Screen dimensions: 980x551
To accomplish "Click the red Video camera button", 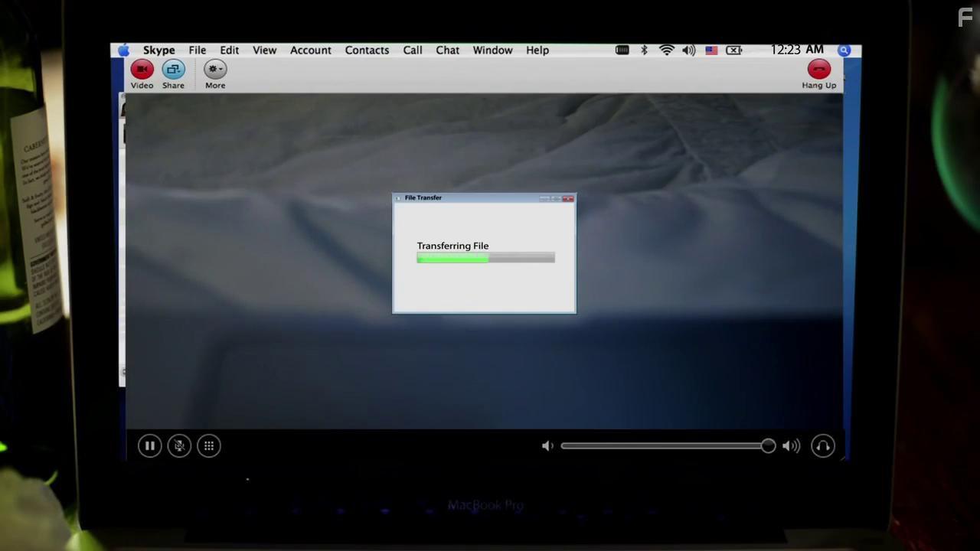I will tap(142, 70).
